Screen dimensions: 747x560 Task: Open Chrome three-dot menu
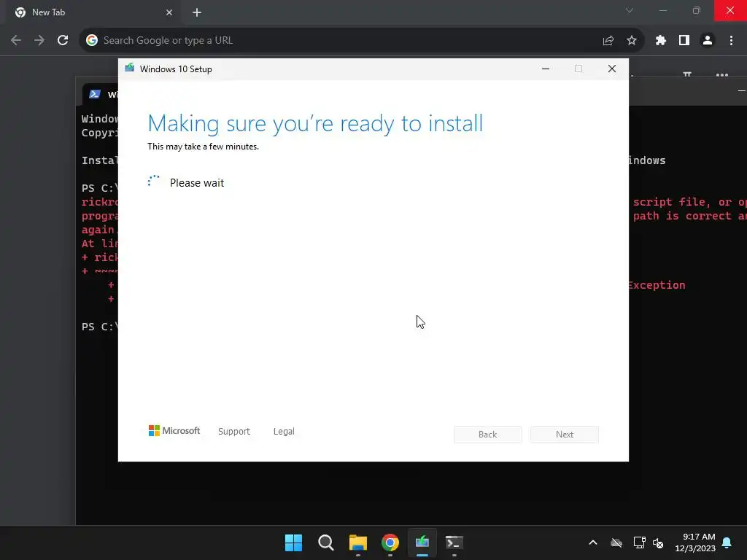click(731, 41)
